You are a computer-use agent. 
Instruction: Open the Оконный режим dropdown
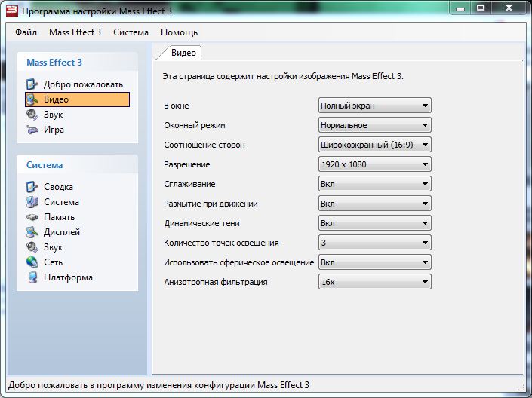(375, 125)
